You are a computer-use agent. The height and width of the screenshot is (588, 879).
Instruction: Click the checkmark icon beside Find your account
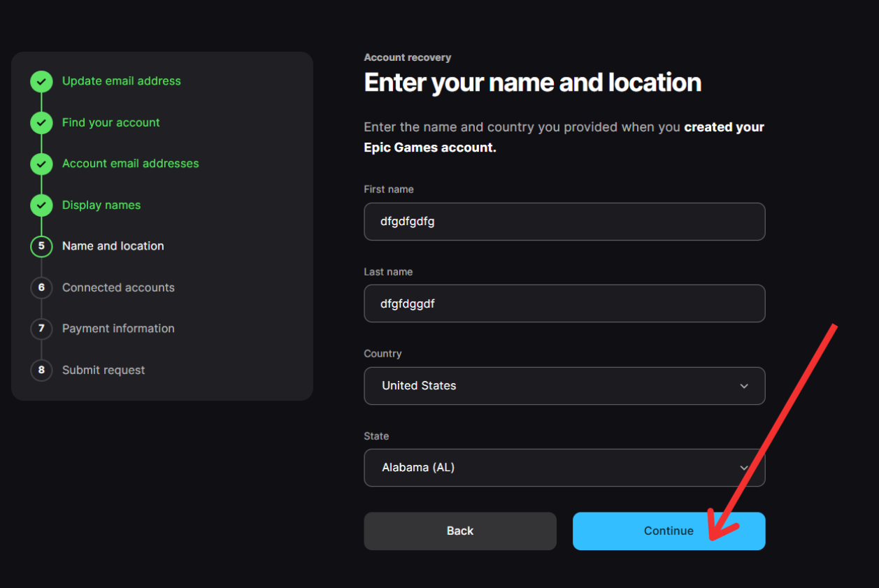41,123
